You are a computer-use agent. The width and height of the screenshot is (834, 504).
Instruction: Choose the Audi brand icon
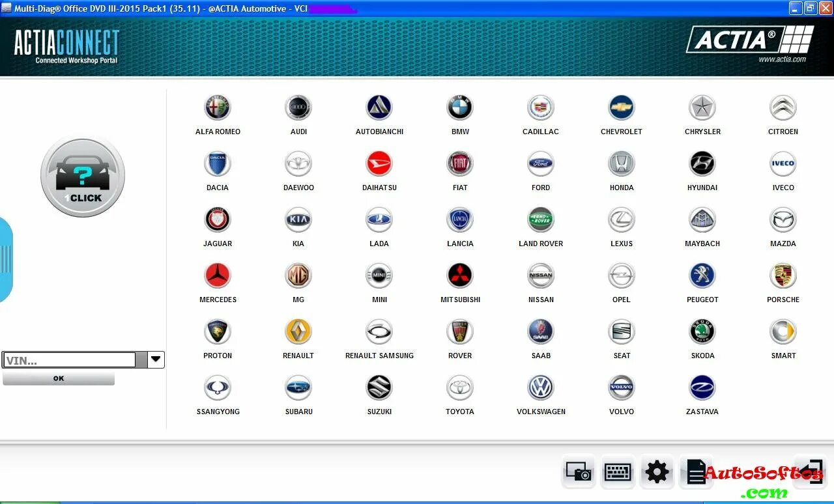point(298,107)
